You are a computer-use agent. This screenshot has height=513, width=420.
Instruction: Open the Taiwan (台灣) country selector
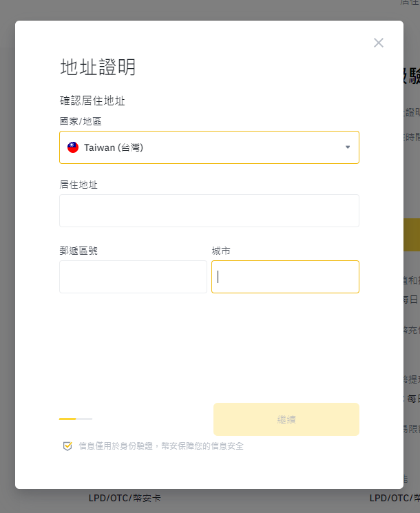209,147
